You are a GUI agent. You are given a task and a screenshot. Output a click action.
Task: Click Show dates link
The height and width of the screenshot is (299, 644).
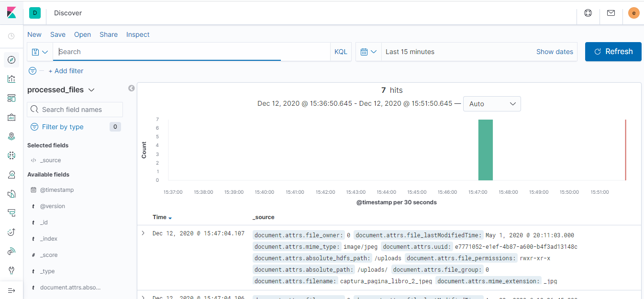click(555, 52)
